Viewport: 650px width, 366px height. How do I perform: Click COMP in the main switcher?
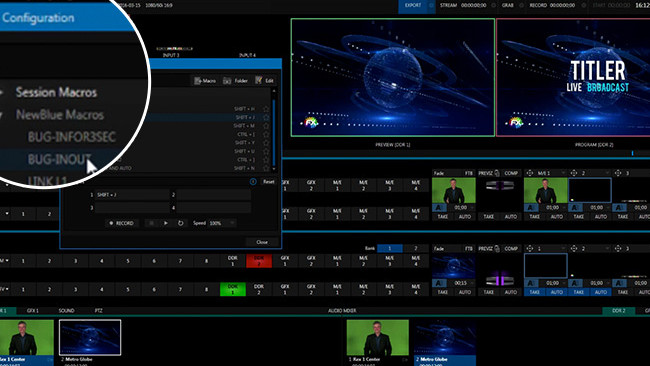pos(511,248)
